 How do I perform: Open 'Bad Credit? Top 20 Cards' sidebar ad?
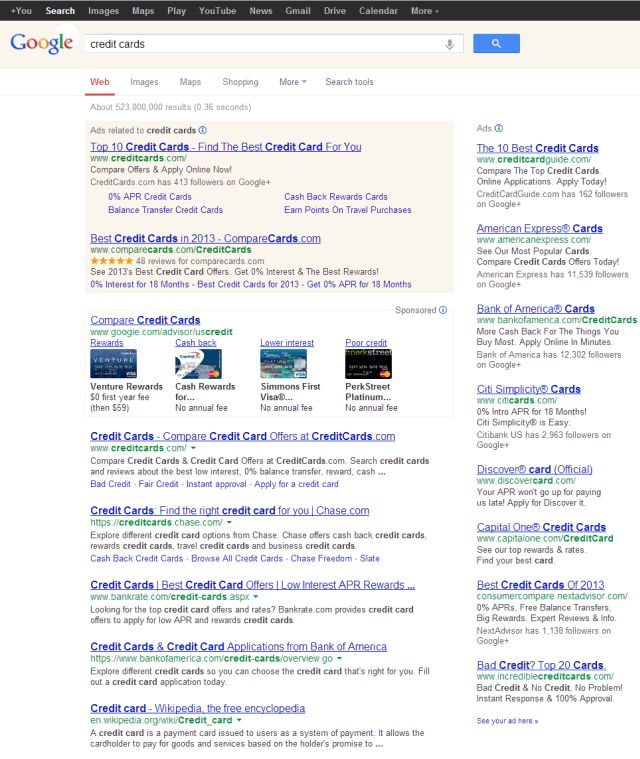click(x=541, y=665)
